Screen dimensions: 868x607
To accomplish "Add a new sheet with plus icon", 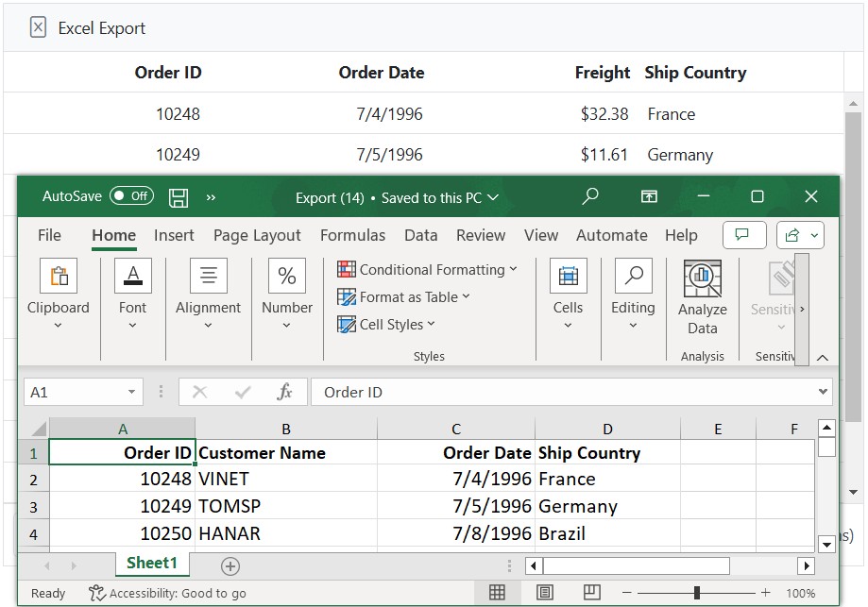I will [x=230, y=566].
